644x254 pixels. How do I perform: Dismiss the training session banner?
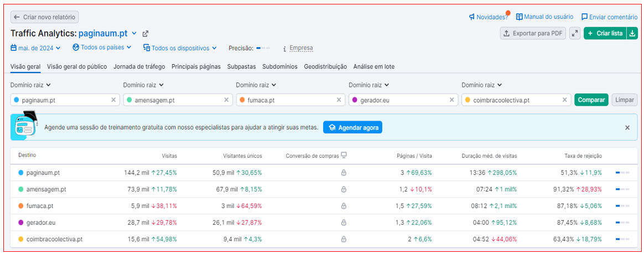(627, 128)
